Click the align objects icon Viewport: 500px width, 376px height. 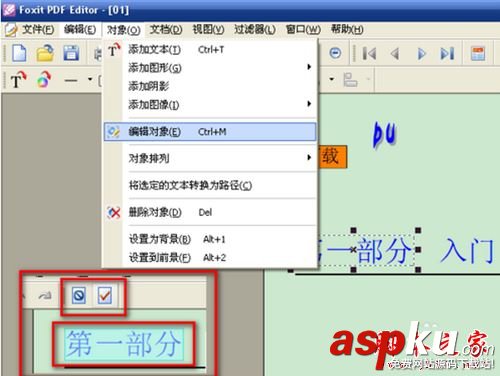tap(350, 80)
